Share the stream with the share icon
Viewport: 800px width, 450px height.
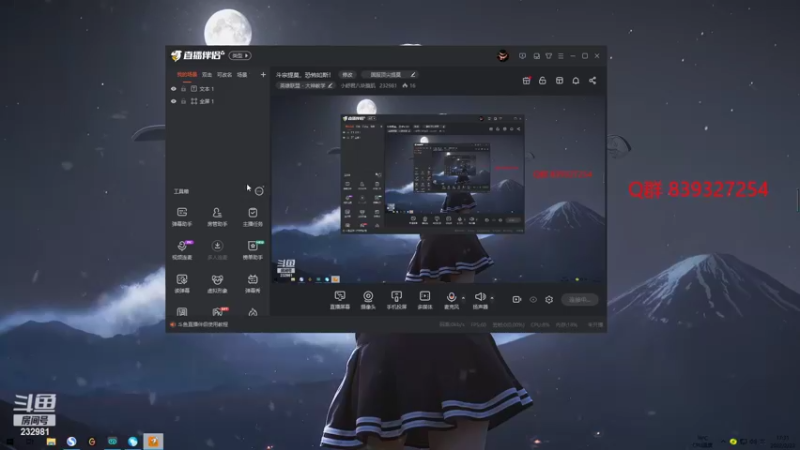(x=592, y=81)
